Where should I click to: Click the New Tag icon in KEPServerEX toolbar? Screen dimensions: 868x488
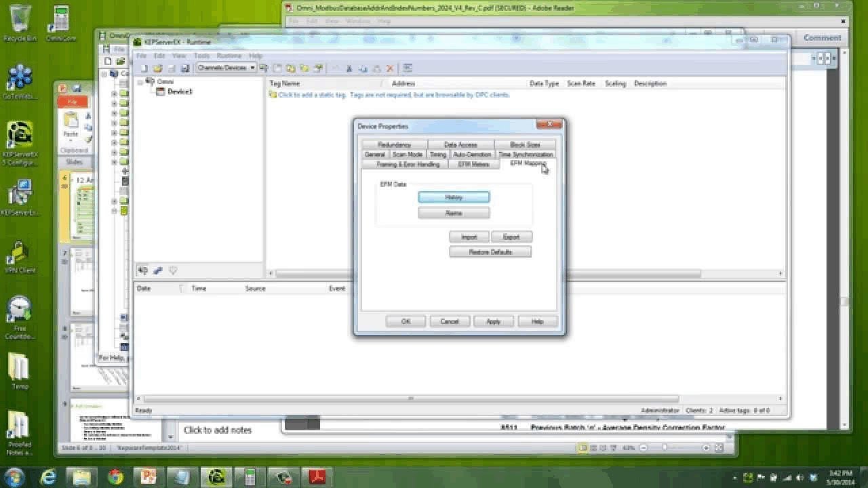(x=304, y=68)
